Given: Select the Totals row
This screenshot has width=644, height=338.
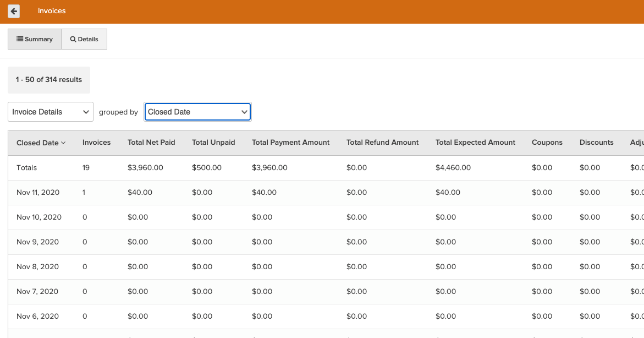Looking at the screenshot, I should [25, 167].
